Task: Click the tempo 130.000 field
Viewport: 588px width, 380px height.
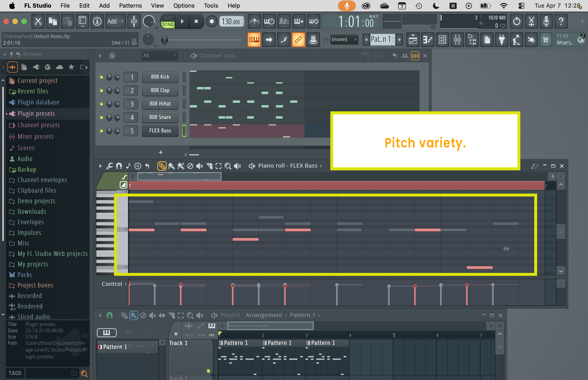Action: 231,22
